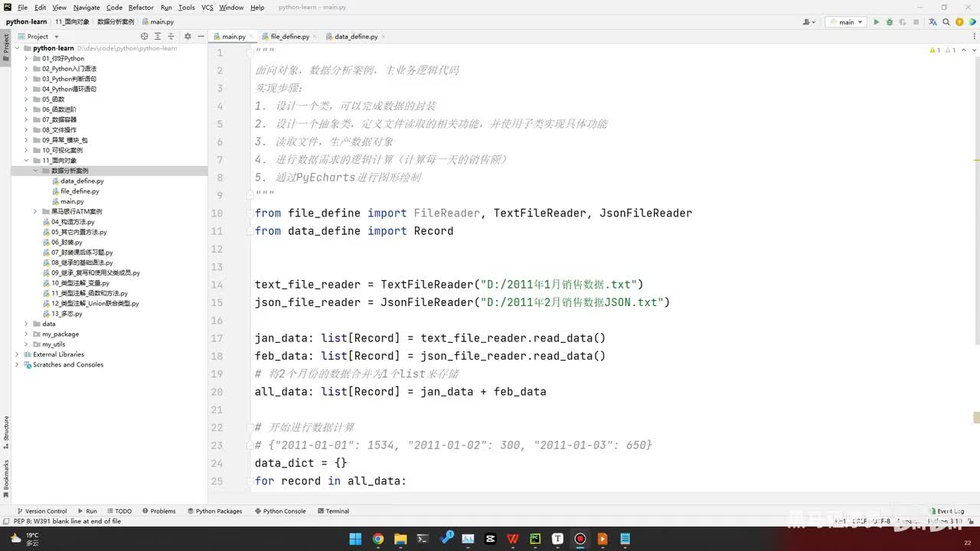Open the Refactor menu
The width and height of the screenshot is (980, 551).
tap(141, 8)
